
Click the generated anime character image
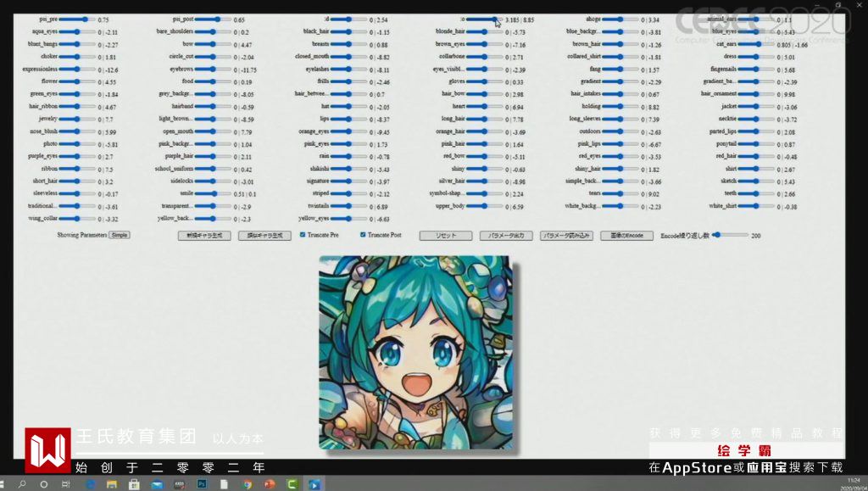(x=415, y=352)
